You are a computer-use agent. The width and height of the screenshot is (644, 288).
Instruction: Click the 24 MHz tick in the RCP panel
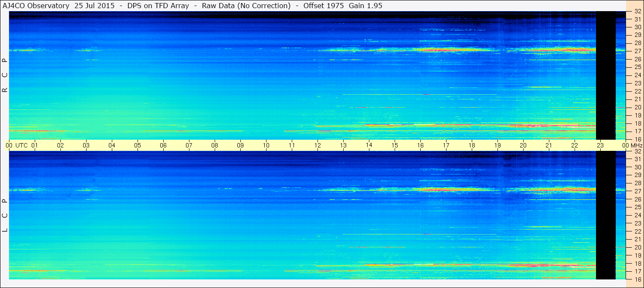tap(638, 75)
